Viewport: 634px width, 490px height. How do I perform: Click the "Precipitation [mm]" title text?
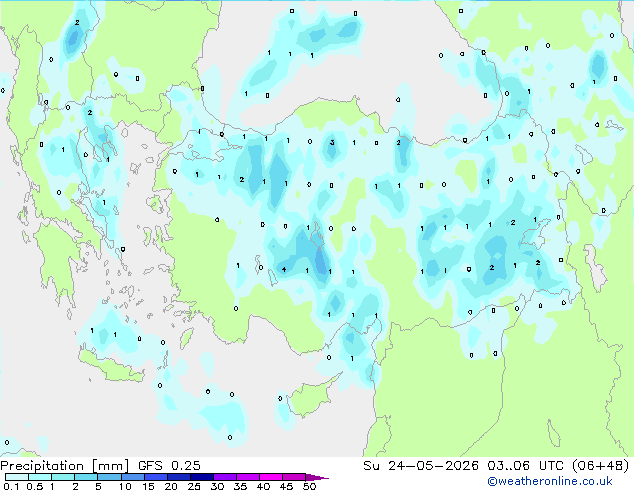click(x=65, y=466)
